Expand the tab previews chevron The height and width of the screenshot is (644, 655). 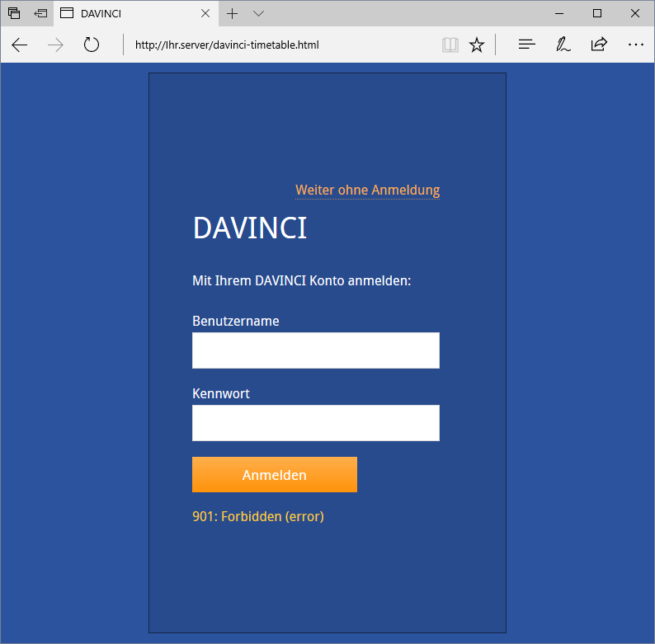(x=258, y=13)
